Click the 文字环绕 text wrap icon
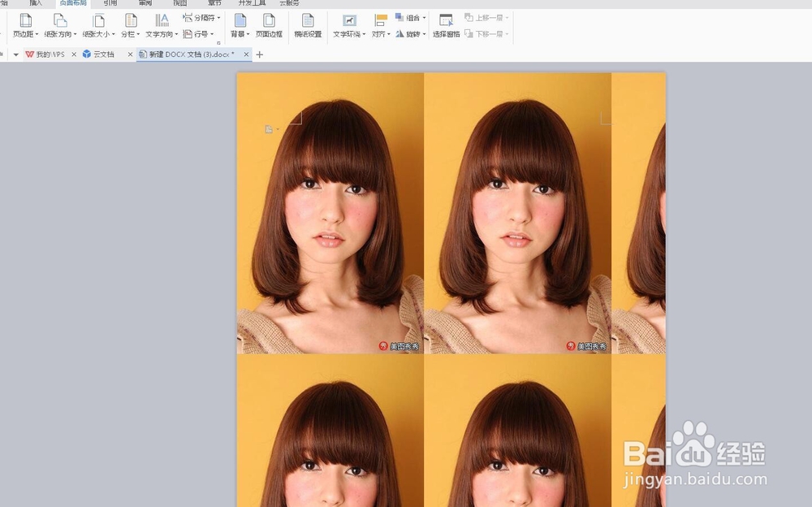Viewport: 812px width, 507px height. click(x=349, y=21)
